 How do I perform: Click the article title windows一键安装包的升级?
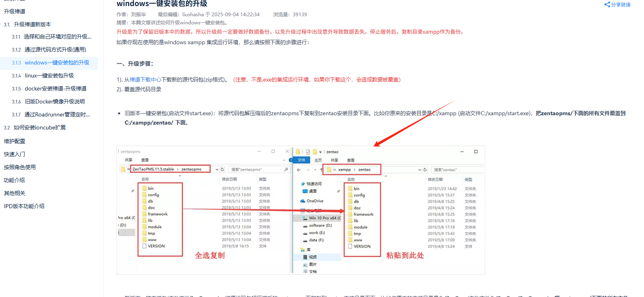162,4
